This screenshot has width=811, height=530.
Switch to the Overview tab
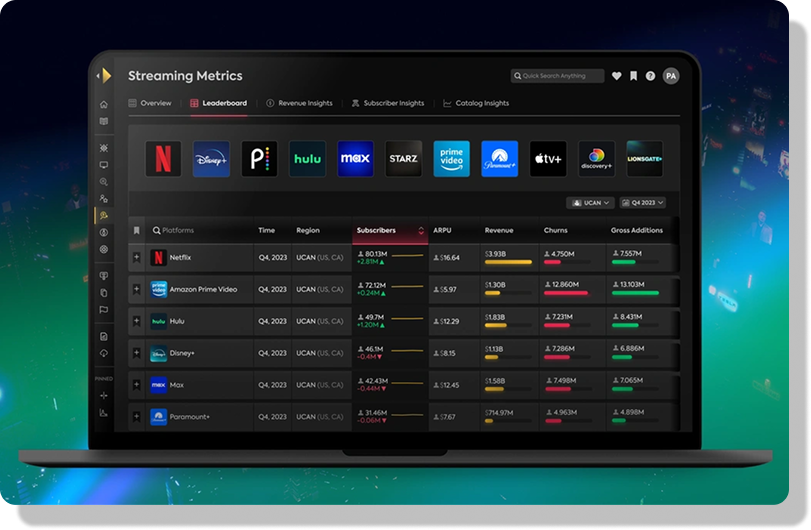pyautogui.click(x=150, y=103)
